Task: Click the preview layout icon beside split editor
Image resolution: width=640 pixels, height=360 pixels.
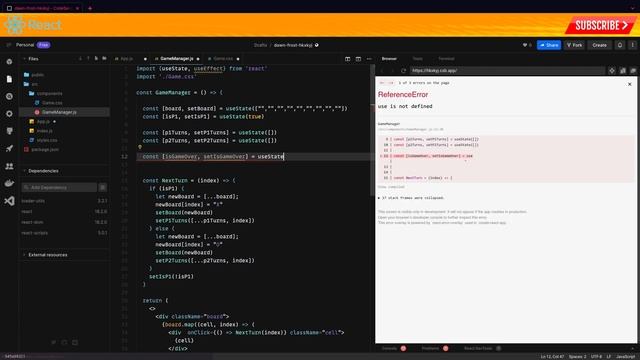Action: 358,59
